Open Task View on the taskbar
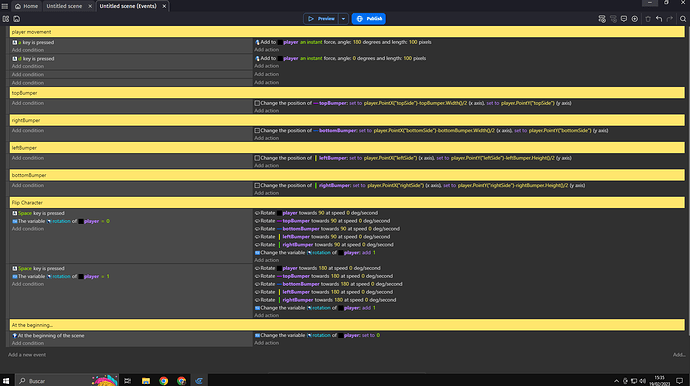 (x=128, y=381)
